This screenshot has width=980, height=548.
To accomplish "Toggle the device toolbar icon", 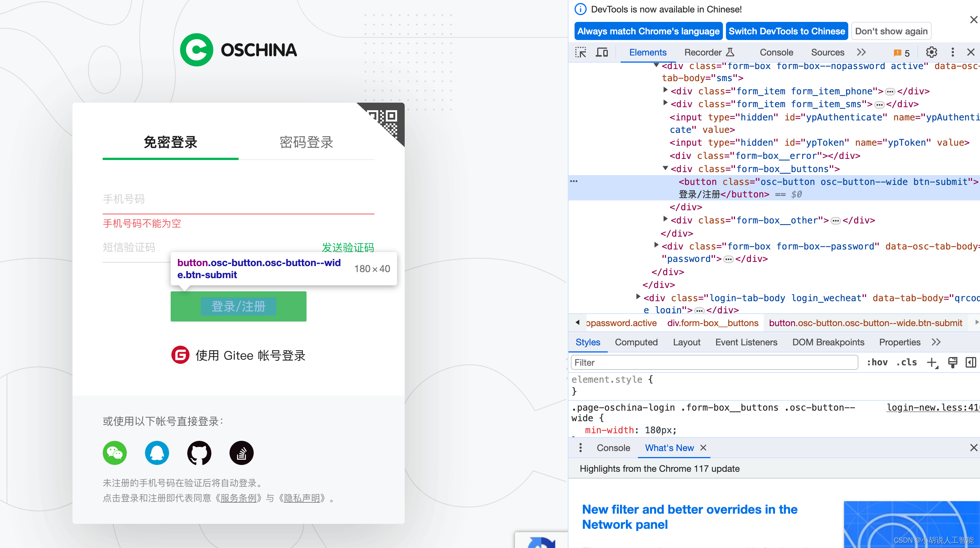I will 601,52.
